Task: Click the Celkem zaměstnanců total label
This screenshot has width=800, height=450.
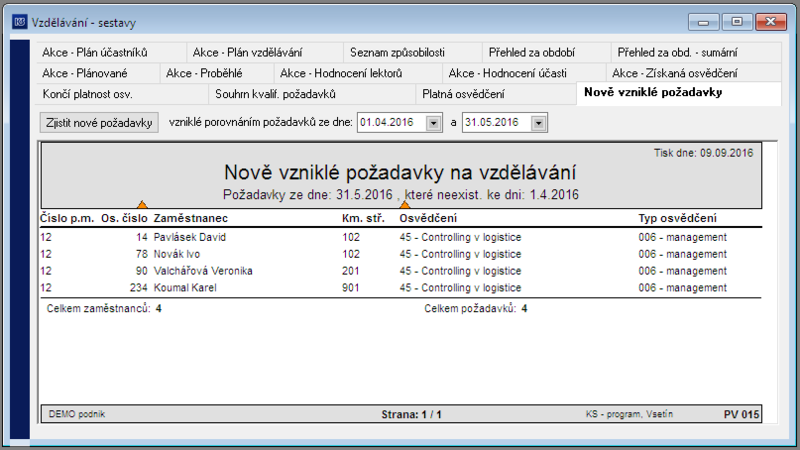Action: (98, 309)
